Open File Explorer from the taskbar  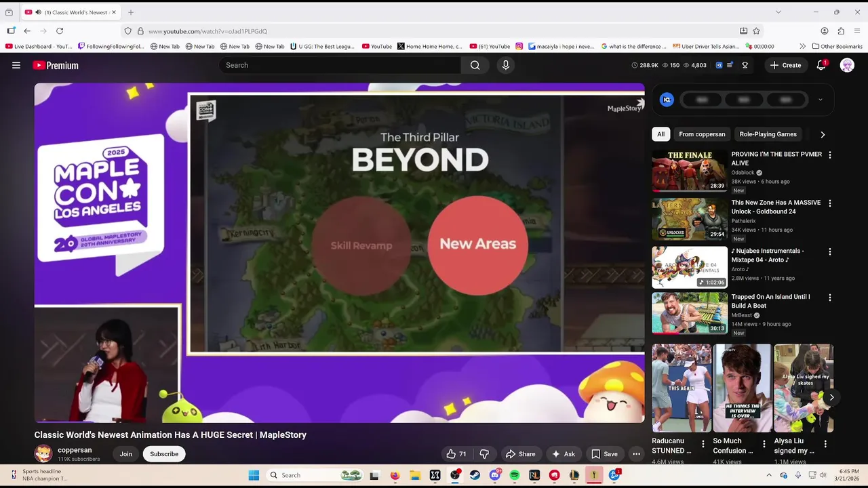[x=415, y=475]
